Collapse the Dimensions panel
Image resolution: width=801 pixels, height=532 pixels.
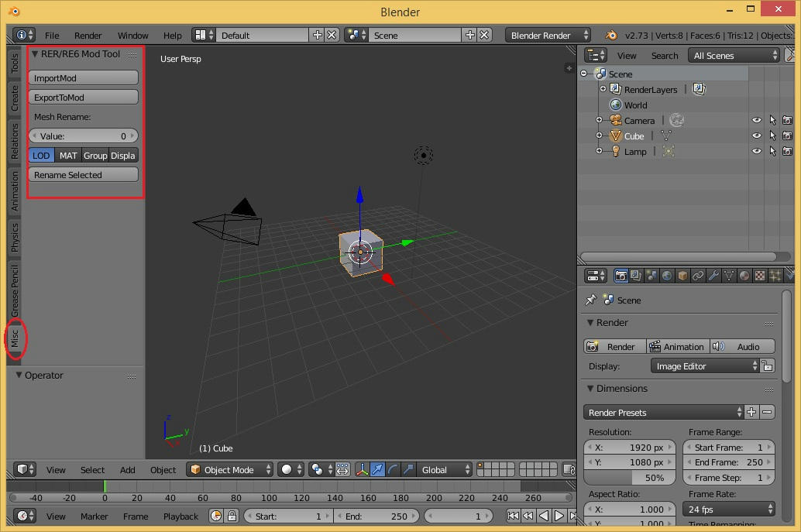(x=590, y=389)
